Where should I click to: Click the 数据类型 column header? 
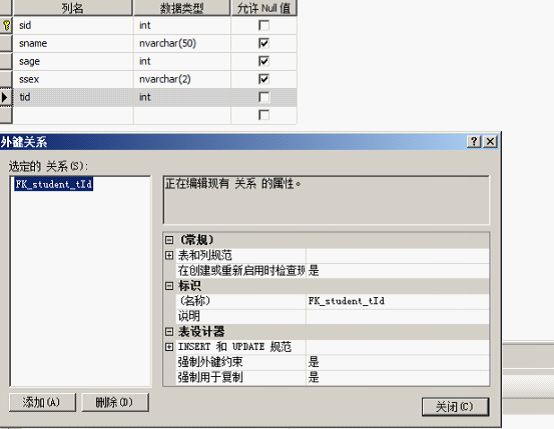tap(182, 8)
